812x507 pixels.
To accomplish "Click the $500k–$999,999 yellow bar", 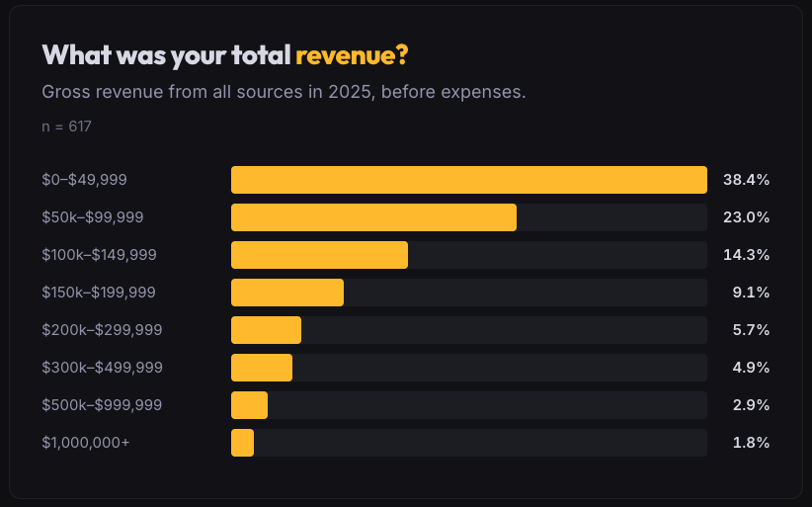I will [249, 405].
